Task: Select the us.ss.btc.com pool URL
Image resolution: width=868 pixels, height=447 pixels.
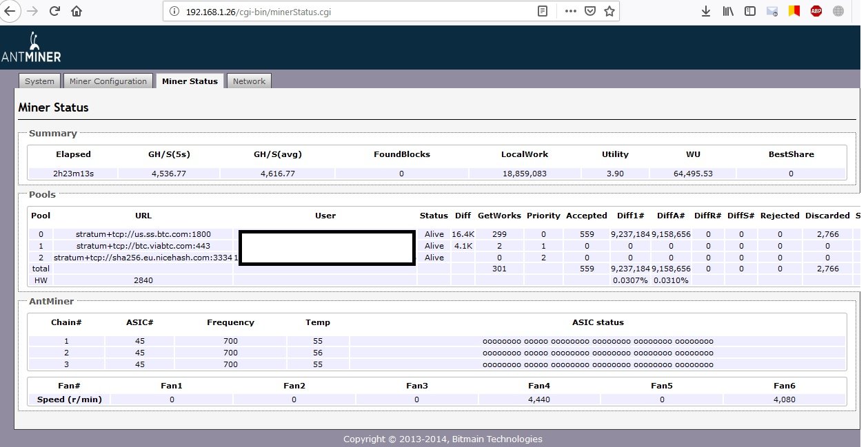Action: pos(143,234)
